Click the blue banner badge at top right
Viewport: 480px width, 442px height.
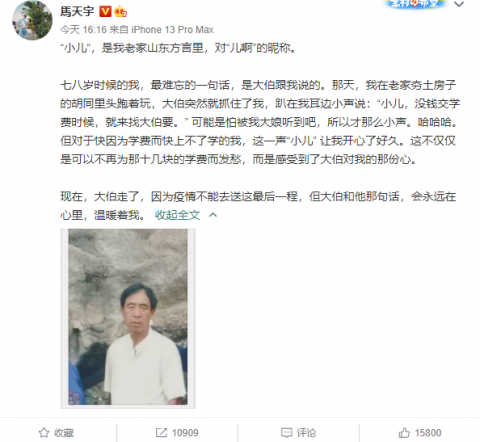point(415,4)
